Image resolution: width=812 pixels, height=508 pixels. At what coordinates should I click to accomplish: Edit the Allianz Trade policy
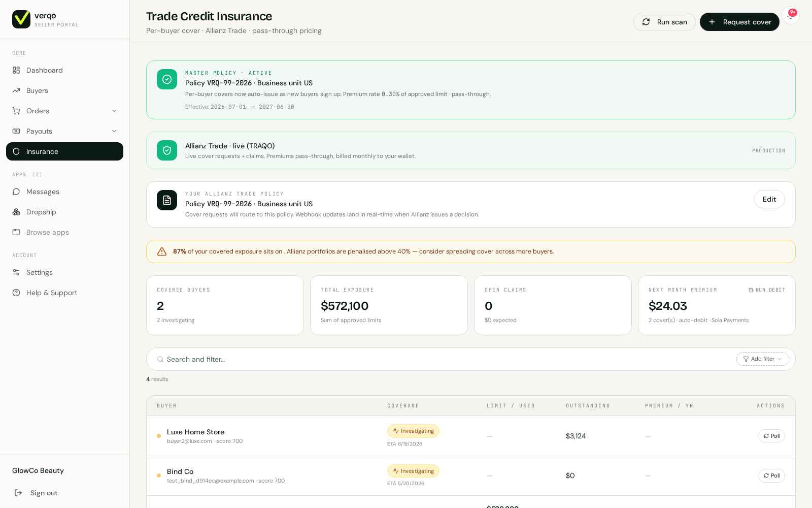(x=769, y=199)
